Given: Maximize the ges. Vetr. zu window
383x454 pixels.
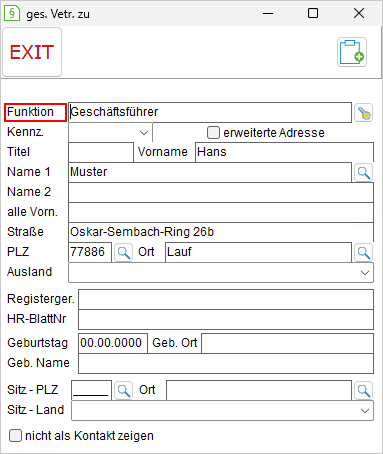Looking at the screenshot, I should tap(313, 14).
